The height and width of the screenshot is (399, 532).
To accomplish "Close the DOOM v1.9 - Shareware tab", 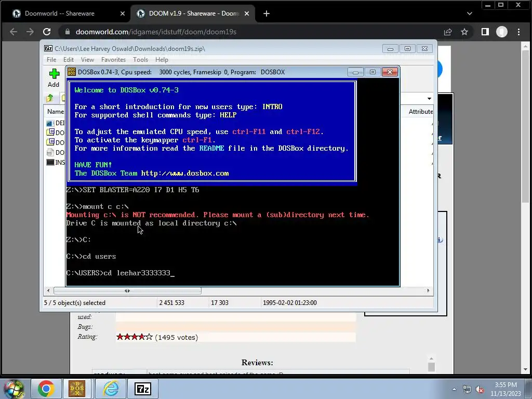I will pyautogui.click(x=247, y=14).
